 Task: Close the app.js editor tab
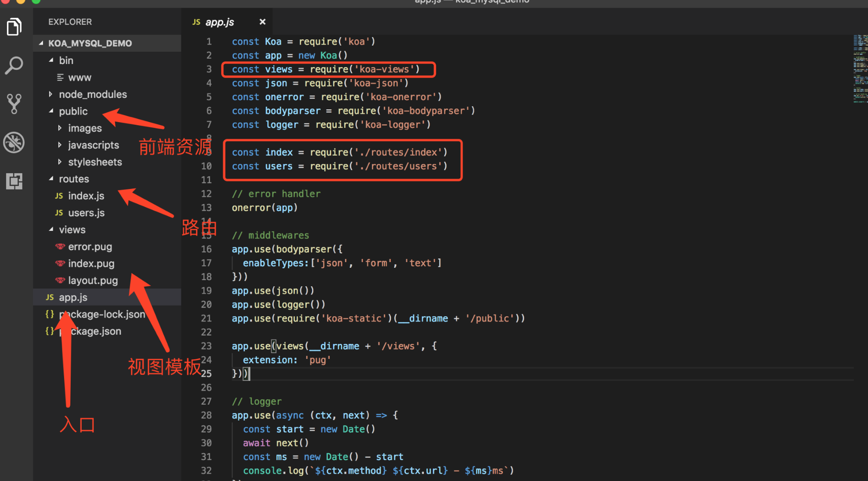262,22
